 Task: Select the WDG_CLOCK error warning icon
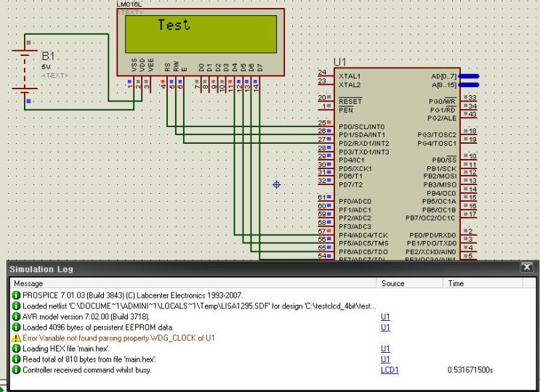pos(16,338)
